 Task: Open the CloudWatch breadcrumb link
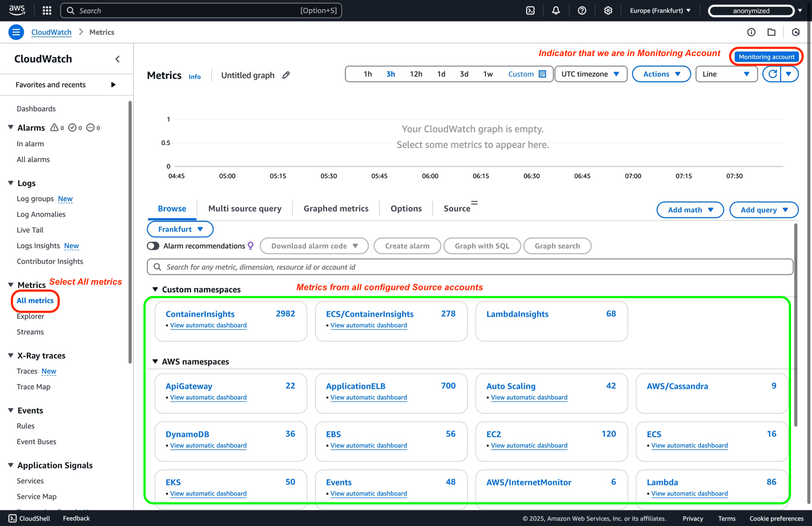click(x=51, y=32)
